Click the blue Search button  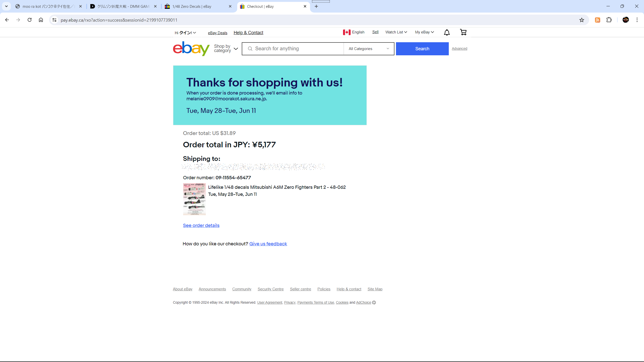(422, 49)
